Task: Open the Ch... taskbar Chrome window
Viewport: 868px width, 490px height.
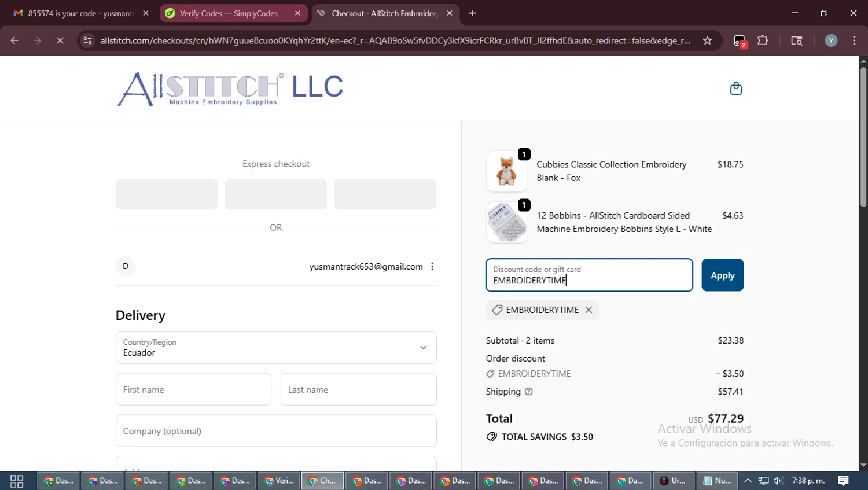Action: (x=322, y=481)
